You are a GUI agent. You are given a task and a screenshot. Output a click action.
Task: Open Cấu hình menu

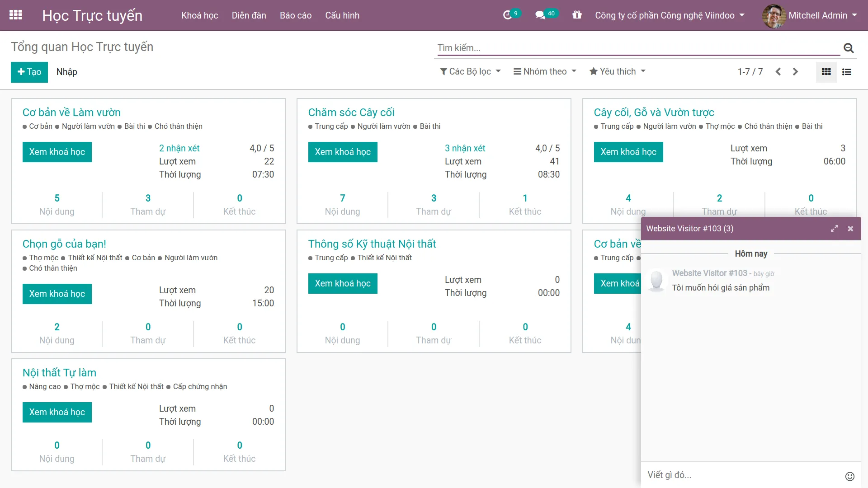coord(342,15)
